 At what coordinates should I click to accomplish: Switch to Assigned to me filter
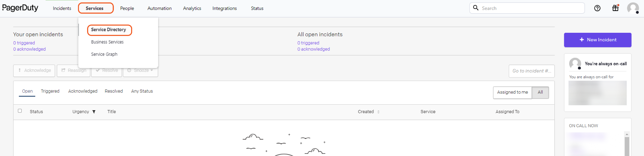click(512, 92)
